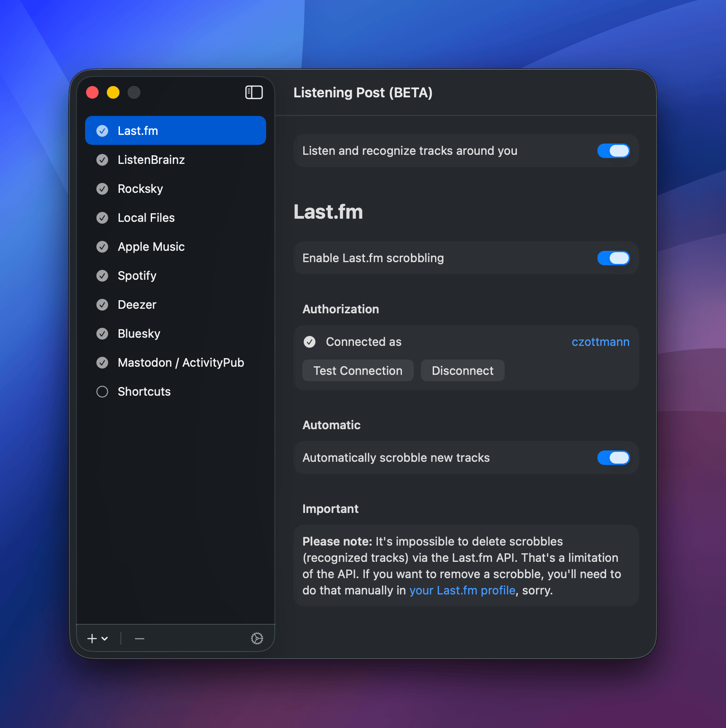
Task: Click the checkmark icon next to Rocksky
Action: [x=102, y=189]
